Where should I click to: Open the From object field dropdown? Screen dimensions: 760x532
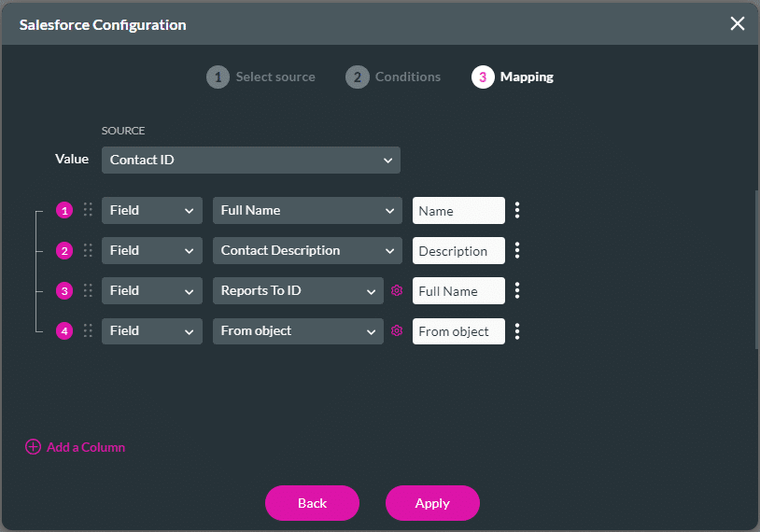pos(298,331)
